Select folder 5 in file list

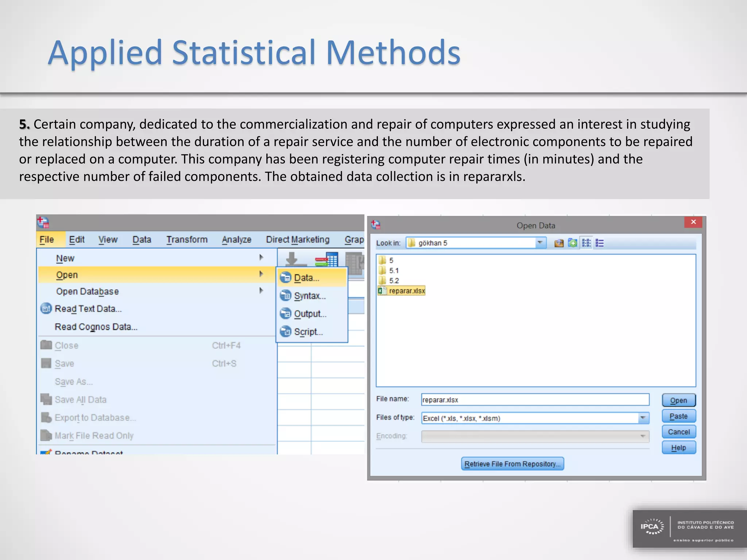coord(386,260)
